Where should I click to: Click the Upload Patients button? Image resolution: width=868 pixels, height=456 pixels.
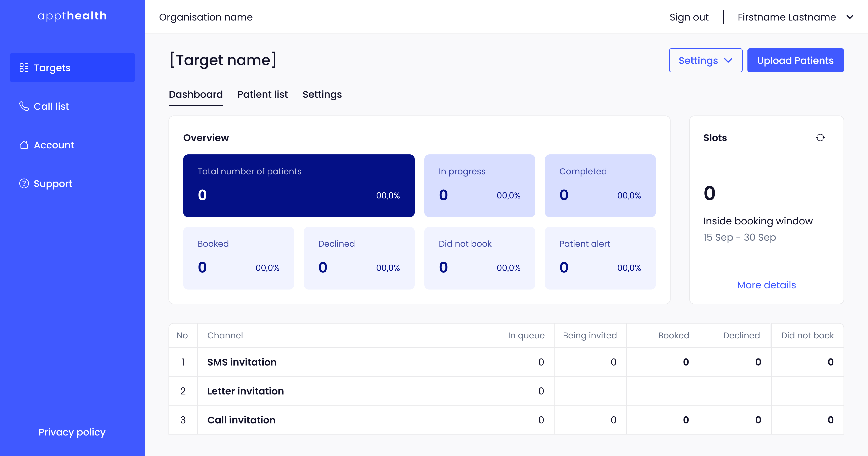tap(795, 60)
